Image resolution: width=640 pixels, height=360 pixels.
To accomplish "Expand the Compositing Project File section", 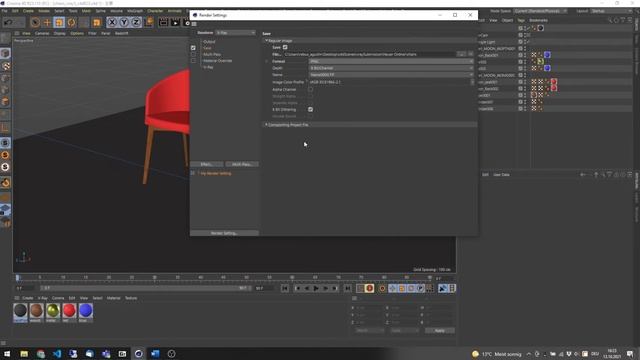I will point(266,124).
